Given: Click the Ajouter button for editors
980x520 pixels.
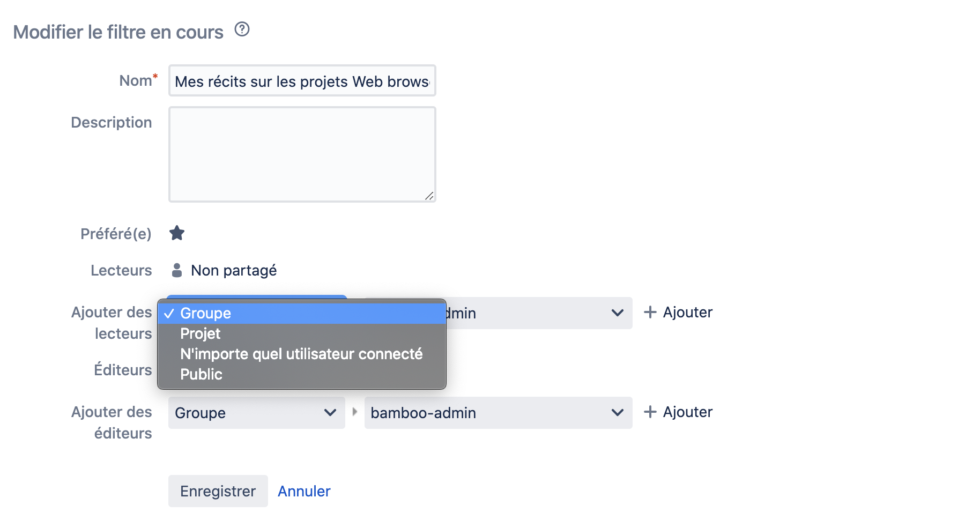Looking at the screenshot, I should coord(678,412).
